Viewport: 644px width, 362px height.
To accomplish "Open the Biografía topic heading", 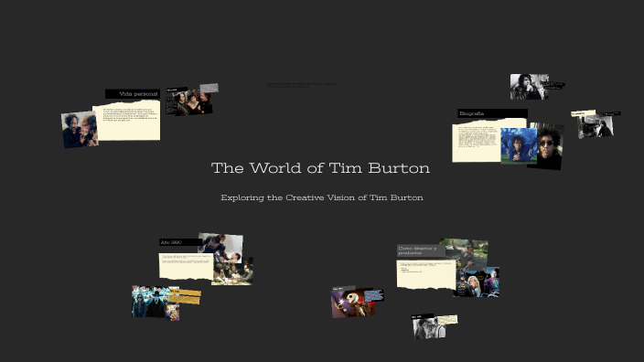I will pyautogui.click(x=492, y=113).
